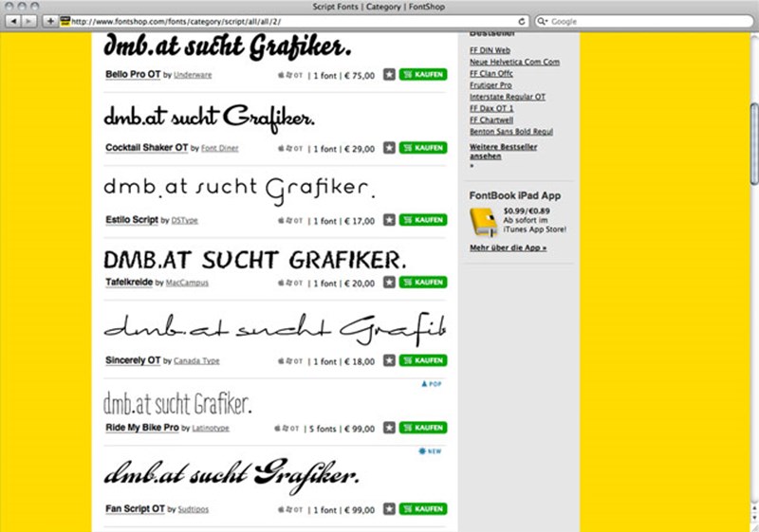The height and width of the screenshot is (532, 759).
Task: Open the FF Dax OT 1 bestseller link
Action: coord(491,108)
